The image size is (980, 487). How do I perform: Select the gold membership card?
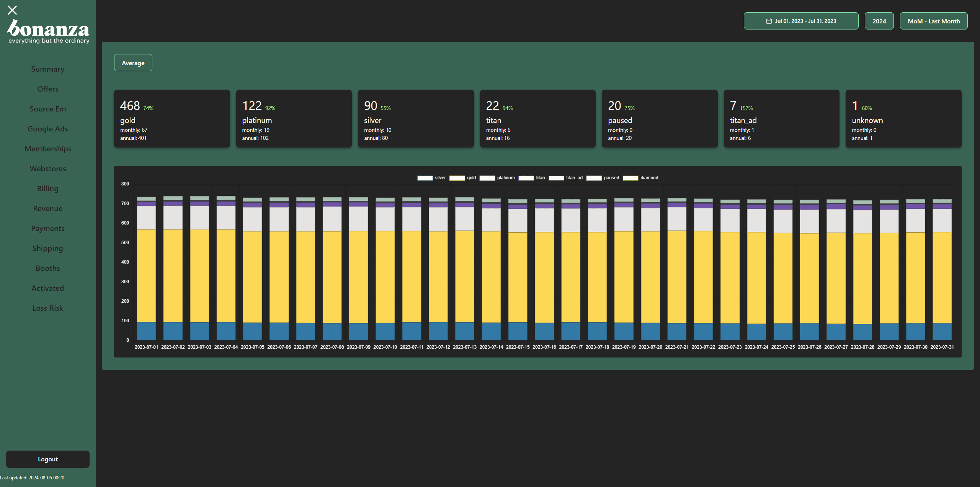172,119
